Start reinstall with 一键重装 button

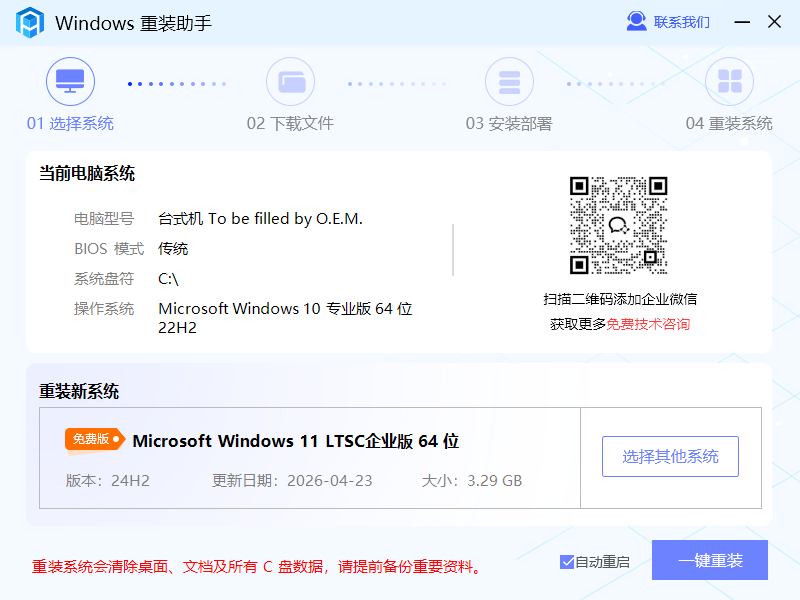(x=710, y=560)
